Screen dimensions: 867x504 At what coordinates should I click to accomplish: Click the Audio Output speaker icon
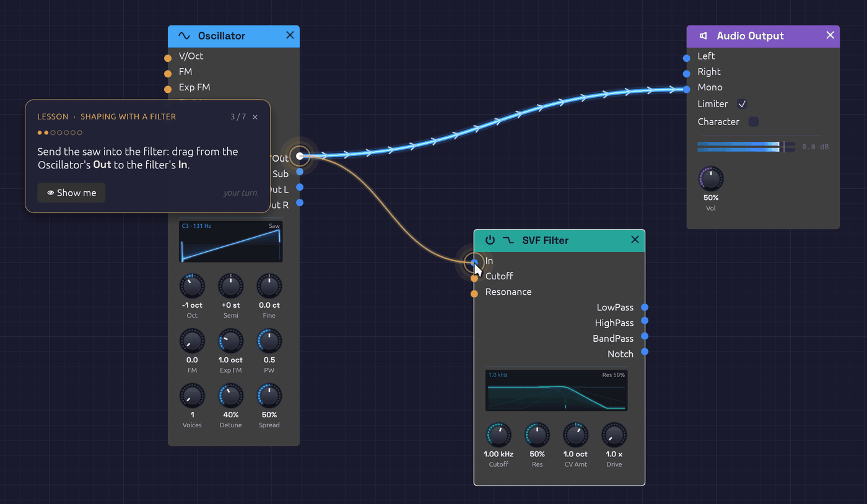704,36
